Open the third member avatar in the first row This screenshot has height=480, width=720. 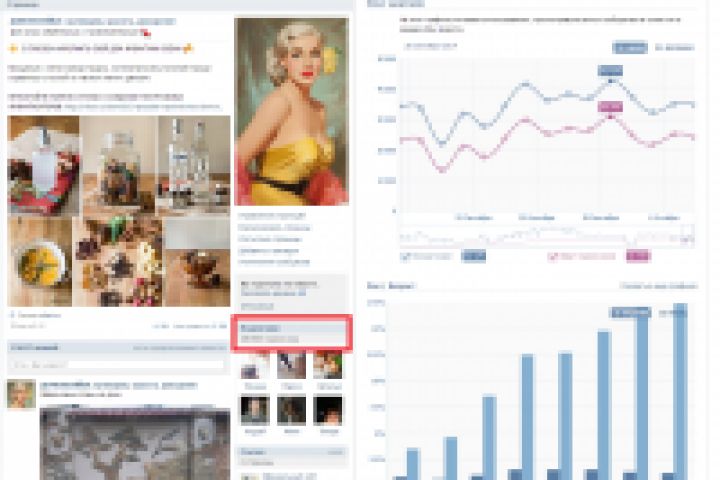point(328,366)
